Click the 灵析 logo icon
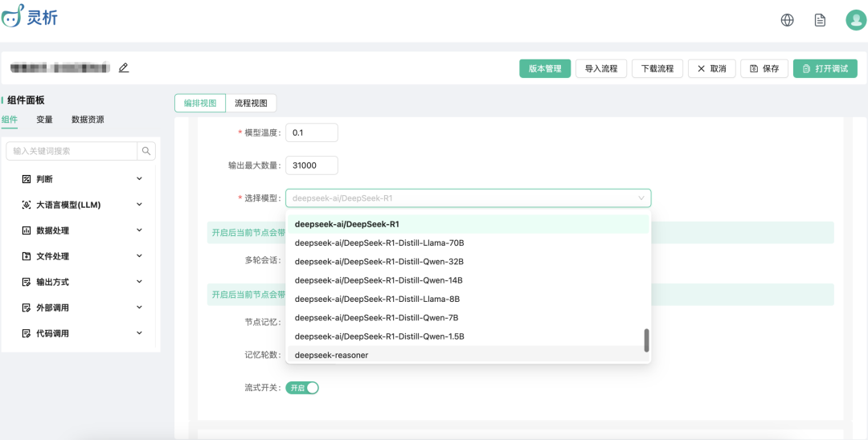This screenshot has width=868, height=440. pyautogui.click(x=12, y=16)
